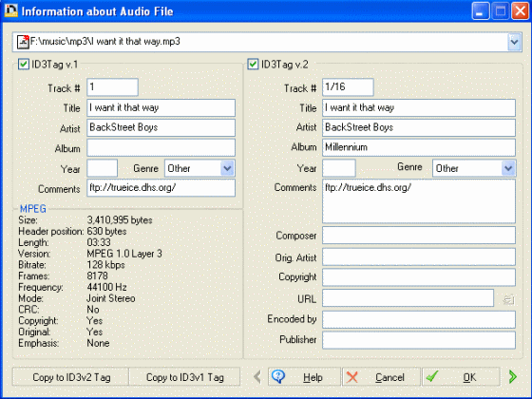Open URL with the icon beside URL field
Image resolution: width=532 pixels, height=399 pixels.
[x=508, y=299]
